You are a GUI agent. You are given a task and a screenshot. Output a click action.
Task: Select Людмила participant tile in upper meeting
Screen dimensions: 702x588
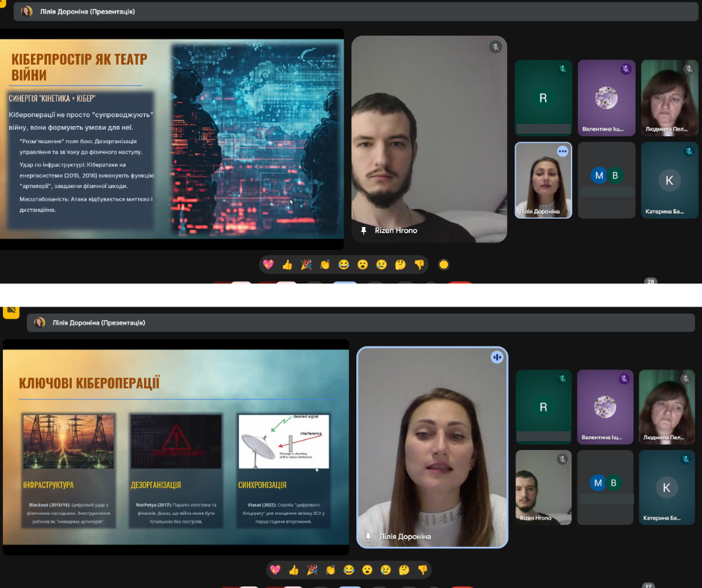tap(669, 98)
